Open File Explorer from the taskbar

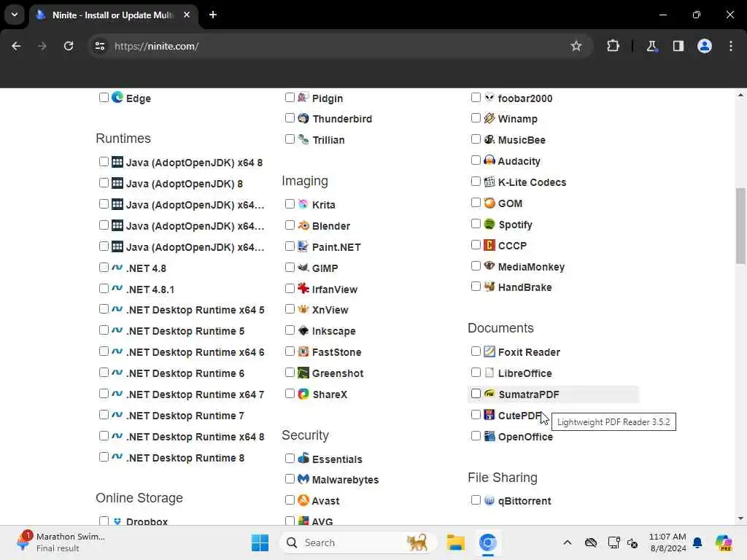[455, 542]
